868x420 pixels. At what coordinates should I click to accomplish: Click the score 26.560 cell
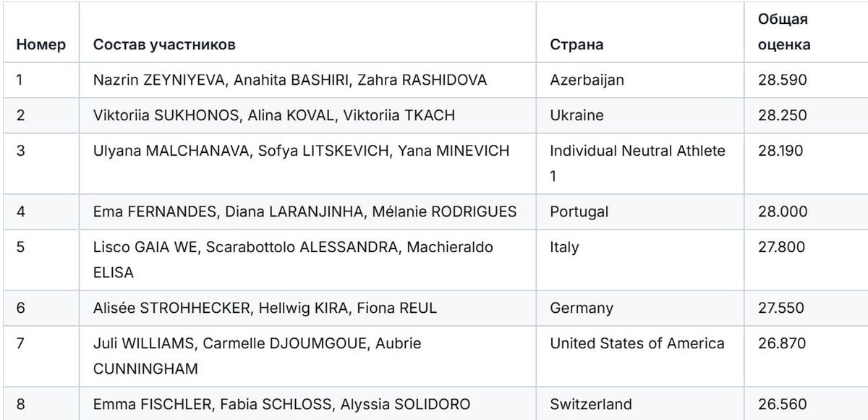pyautogui.click(x=782, y=405)
